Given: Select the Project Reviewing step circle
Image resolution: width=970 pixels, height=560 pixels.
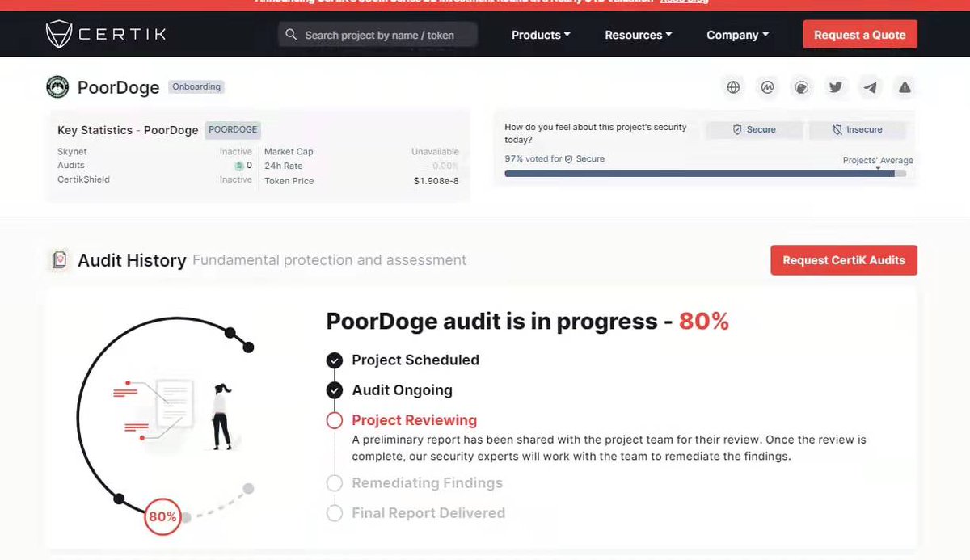Looking at the screenshot, I should click(334, 420).
